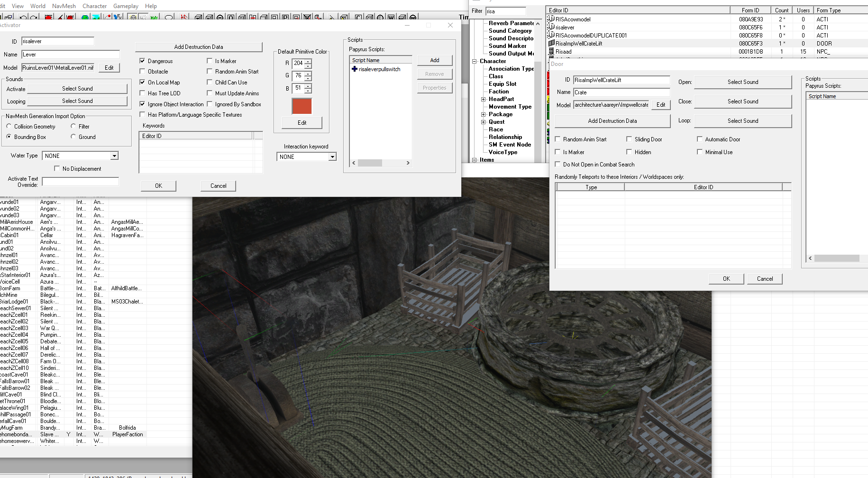The height and width of the screenshot is (478, 868).
Task: Toggle Ignore Object Interaction checkbox
Action: click(x=142, y=104)
